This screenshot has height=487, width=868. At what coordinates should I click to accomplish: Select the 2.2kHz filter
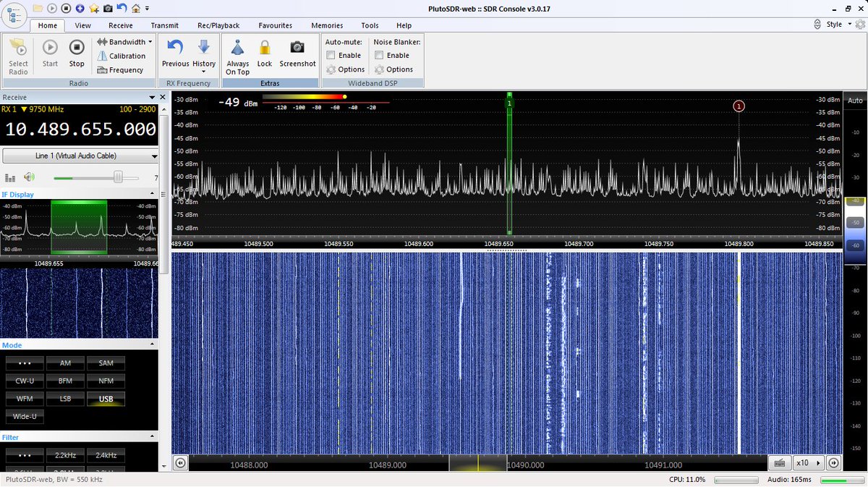tap(65, 455)
